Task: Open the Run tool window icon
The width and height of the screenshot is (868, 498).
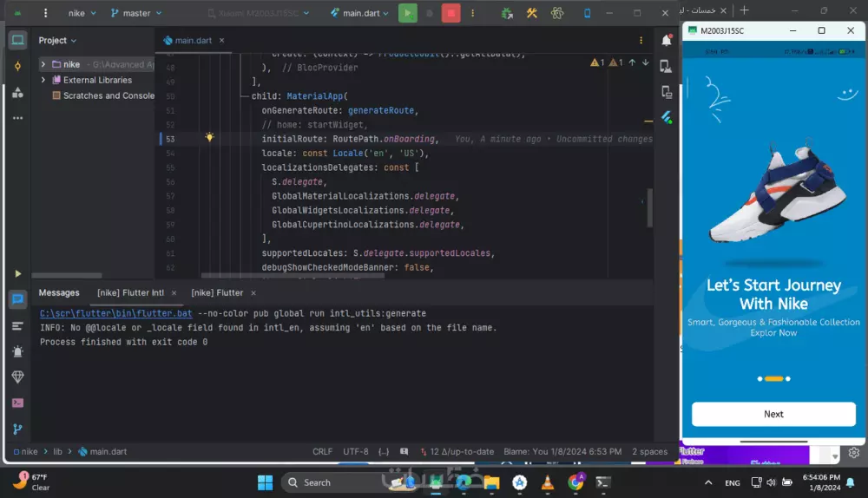Action: [x=17, y=273]
